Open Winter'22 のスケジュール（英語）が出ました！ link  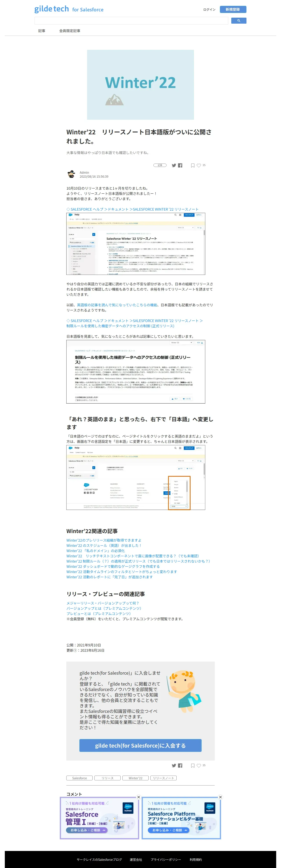104,546
